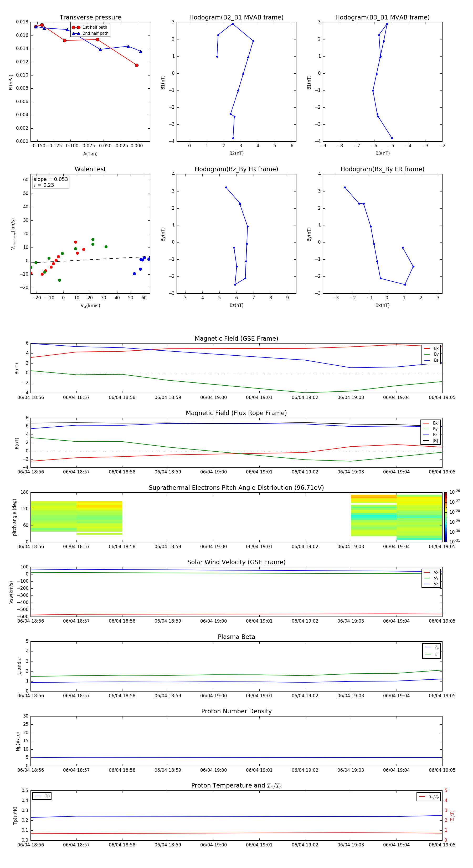The image size is (473, 868).
Task: Click the "Hodogram(B3_B1 MVAB frame)" title
Action: tap(382, 18)
